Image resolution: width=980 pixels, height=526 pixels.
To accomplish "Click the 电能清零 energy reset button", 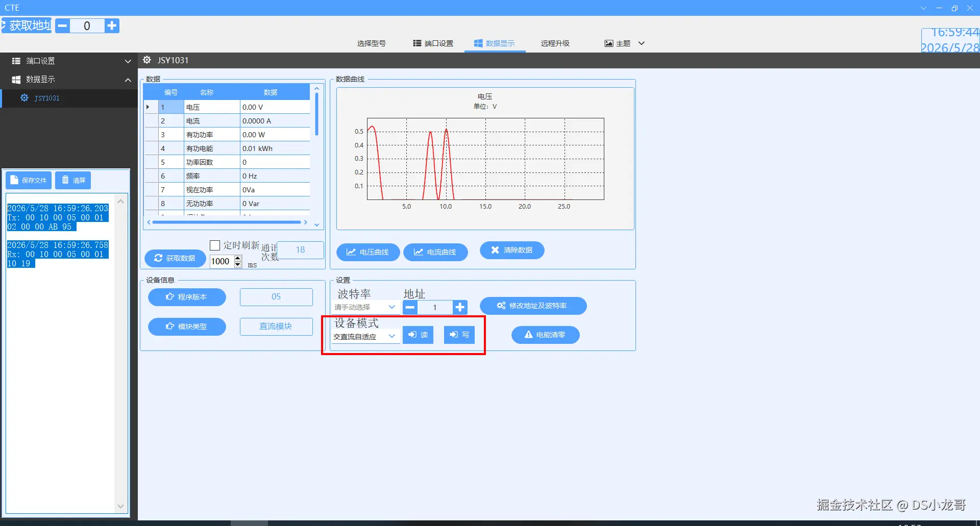I will [x=545, y=335].
